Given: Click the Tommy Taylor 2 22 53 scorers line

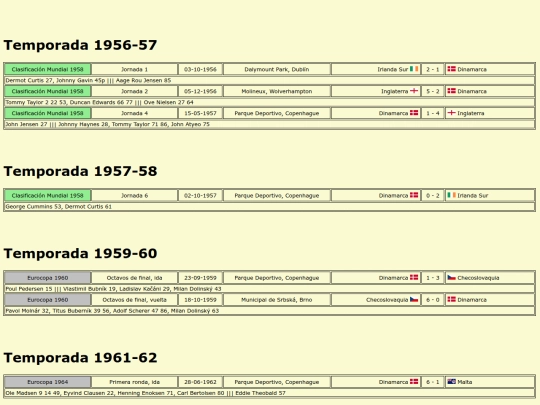Looking at the screenshot, I should pyautogui.click(x=270, y=102).
